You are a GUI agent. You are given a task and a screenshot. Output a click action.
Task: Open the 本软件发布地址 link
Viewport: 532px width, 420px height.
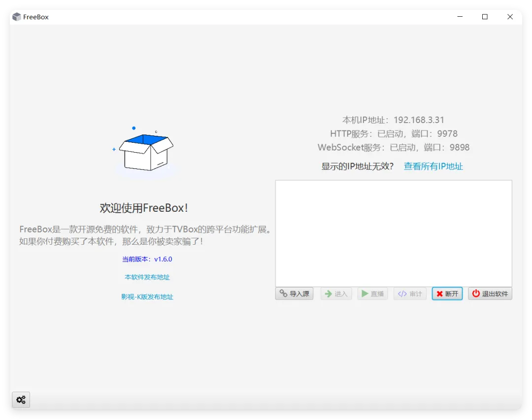147,277
